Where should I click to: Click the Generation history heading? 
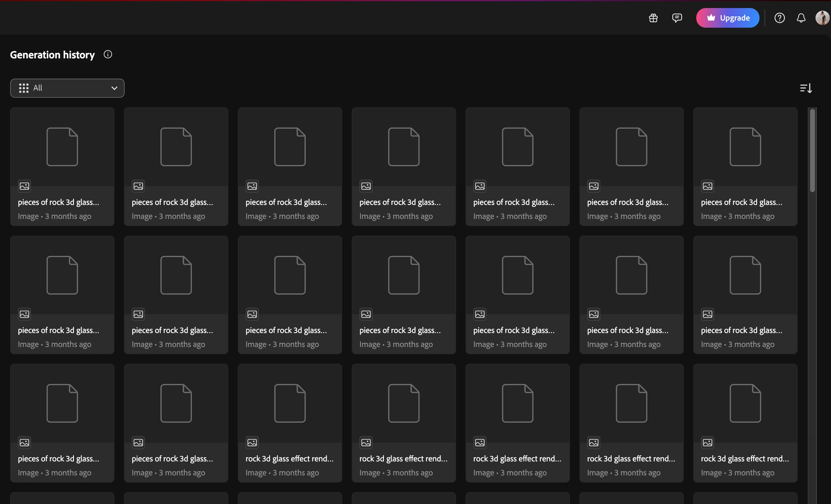[x=52, y=55]
